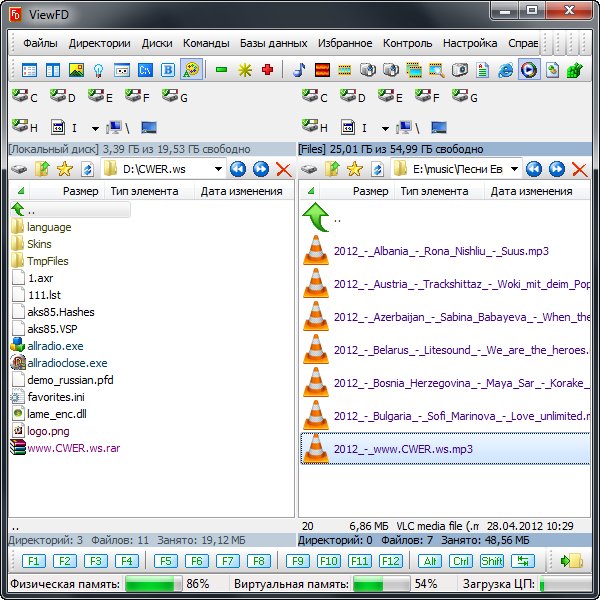Open favorites star in left panel
The width and height of the screenshot is (600, 600).
pyautogui.click(x=65, y=169)
